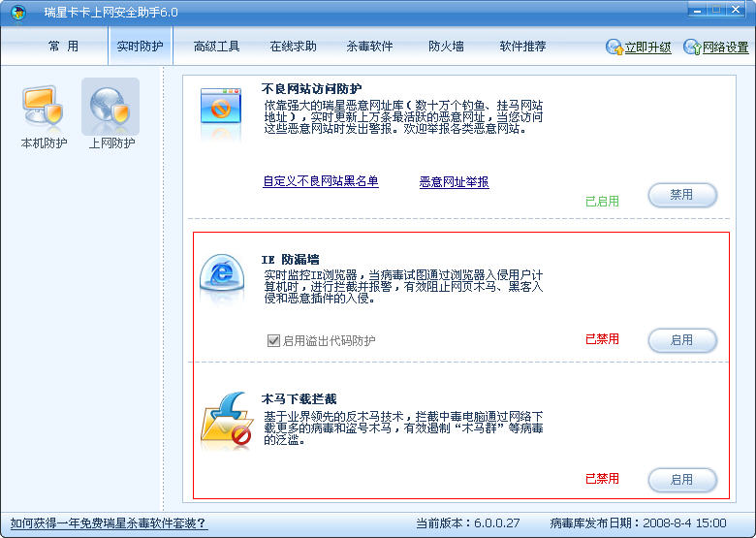Click the IE 防漏墙 shield icon

pyautogui.click(x=222, y=272)
